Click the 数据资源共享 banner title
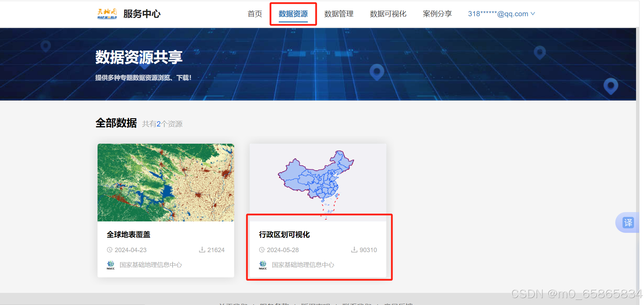The height and width of the screenshot is (305, 644). coord(139,57)
